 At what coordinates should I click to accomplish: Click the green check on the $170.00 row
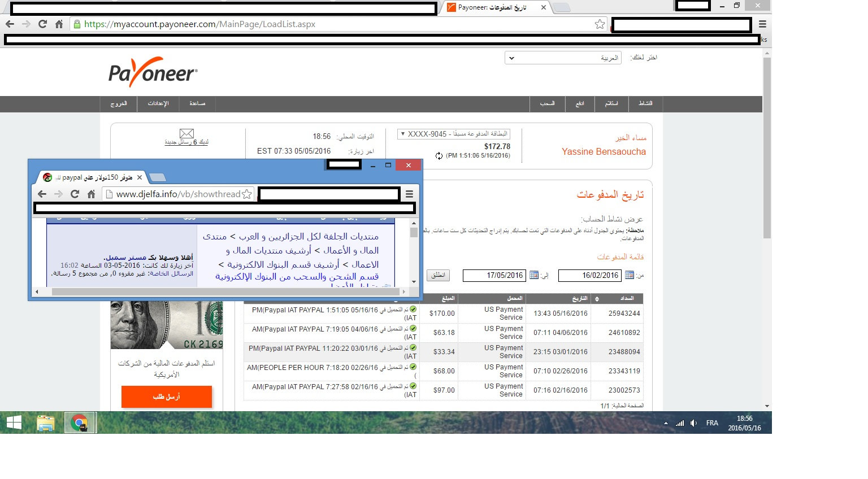413,310
